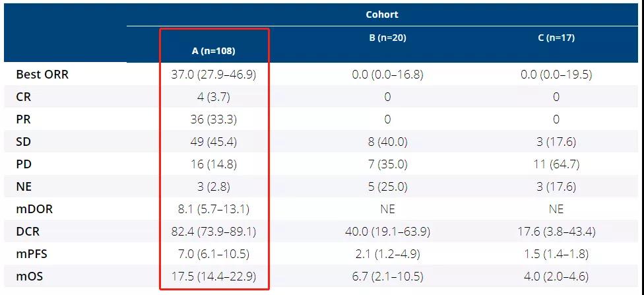Click the mDOR row label
Image resolution: width=644 pixels, height=295 pixels.
point(34,209)
